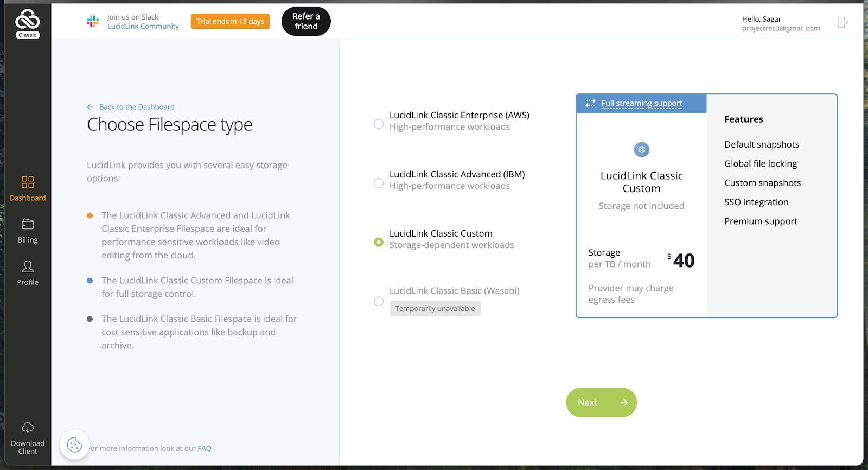Open the Dashboard grid icon in sidebar
This screenshot has height=470, width=868.
coord(28,182)
